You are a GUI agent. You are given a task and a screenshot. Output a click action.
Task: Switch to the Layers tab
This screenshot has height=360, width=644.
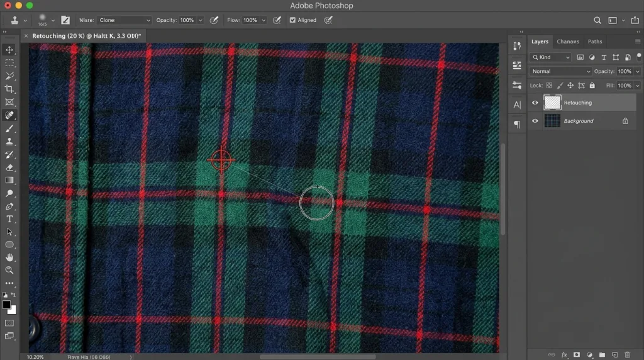pyautogui.click(x=540, y=42)
